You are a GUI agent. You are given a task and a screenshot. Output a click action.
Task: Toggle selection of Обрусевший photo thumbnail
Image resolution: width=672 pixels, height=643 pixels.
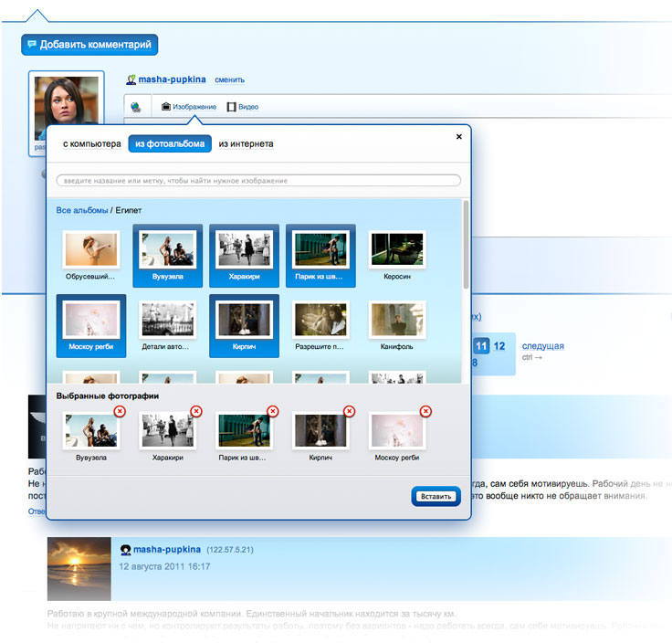pos(89,250)
